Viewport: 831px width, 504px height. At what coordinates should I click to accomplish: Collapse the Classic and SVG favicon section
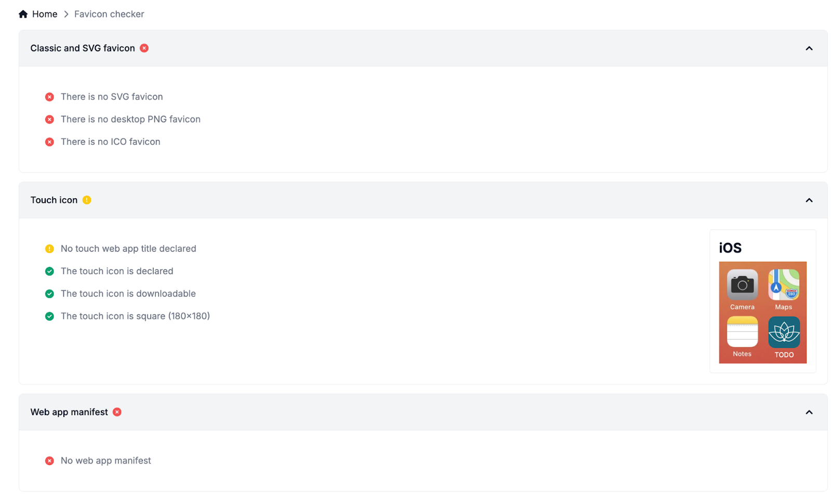click(809, 48)
